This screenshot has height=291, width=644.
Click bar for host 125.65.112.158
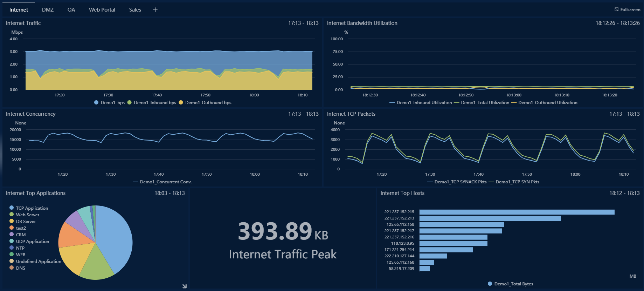[x=462, y=225]
